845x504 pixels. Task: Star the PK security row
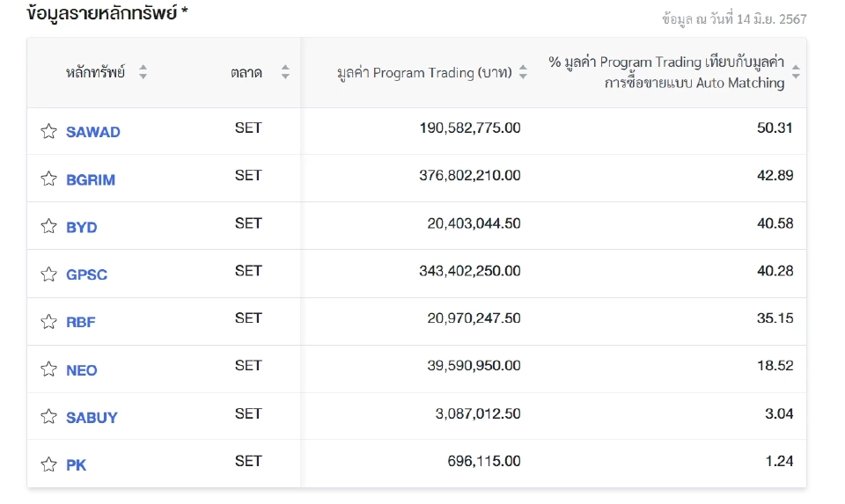tap(48, 464)
